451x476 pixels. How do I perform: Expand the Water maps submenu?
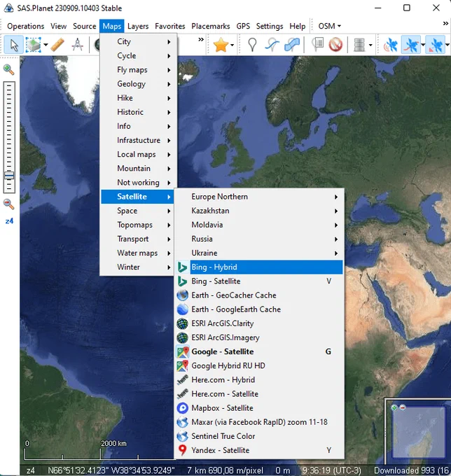(138, 253)
